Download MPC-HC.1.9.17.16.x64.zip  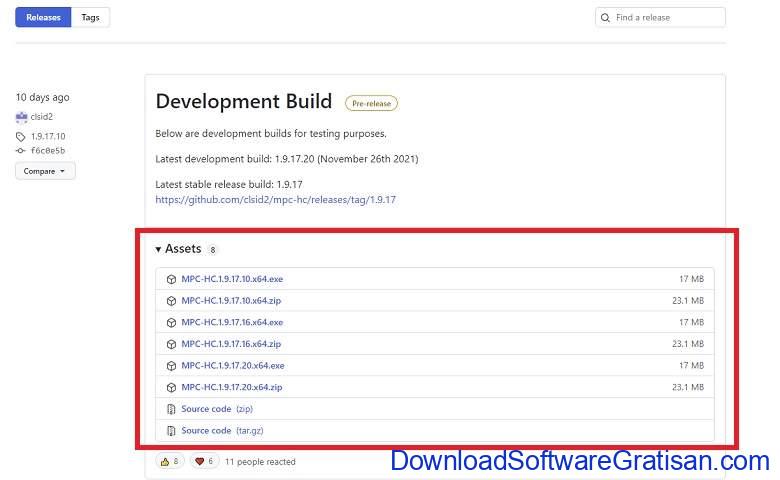231,344
